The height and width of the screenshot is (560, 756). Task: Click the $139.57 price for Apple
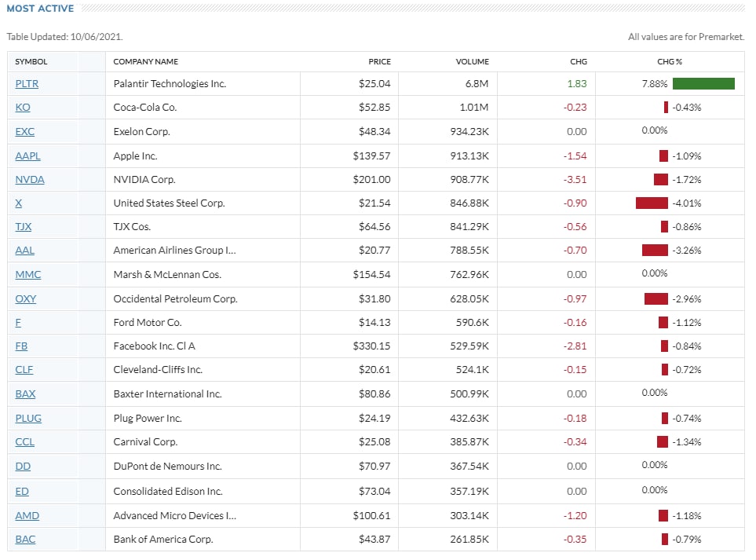(372, 156)
